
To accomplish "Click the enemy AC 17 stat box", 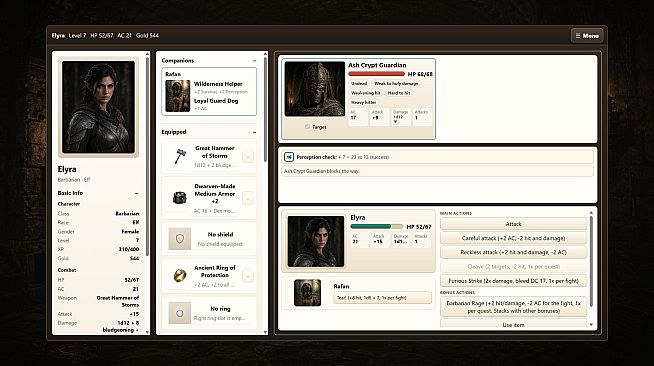I will (x=358, y=117).
